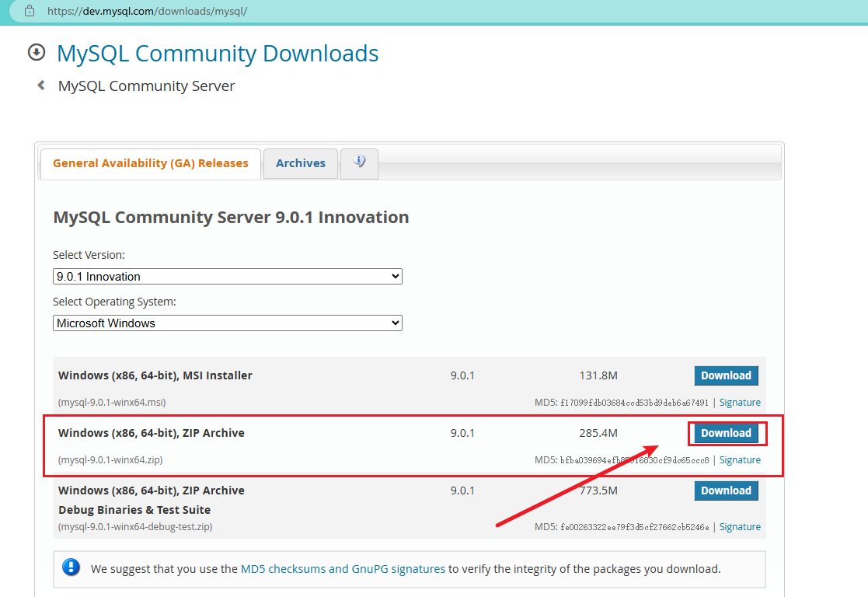868x597 pixels.
Task: Click the Windows (x86, 64-bit), MSI Installer title
Action: 155,375
